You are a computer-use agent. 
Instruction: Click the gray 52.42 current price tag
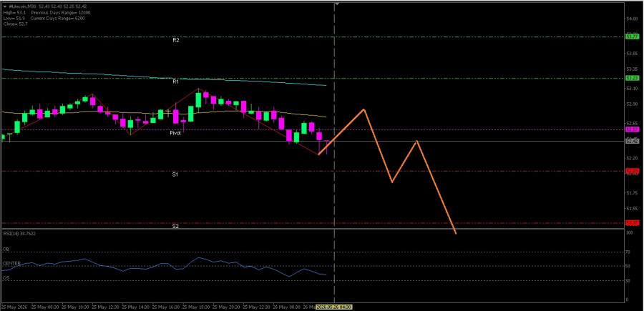point(631,141)
